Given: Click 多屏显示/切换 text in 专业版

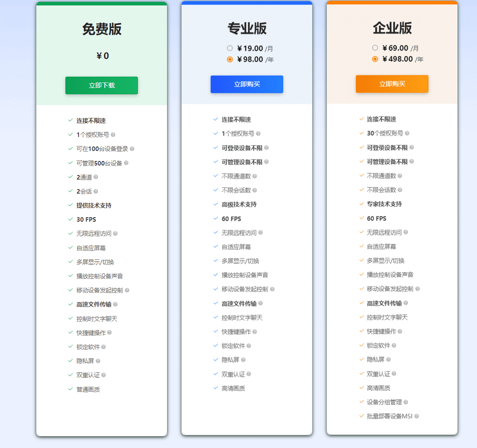Looking at the screenshot, I should [x=241, y=261].
